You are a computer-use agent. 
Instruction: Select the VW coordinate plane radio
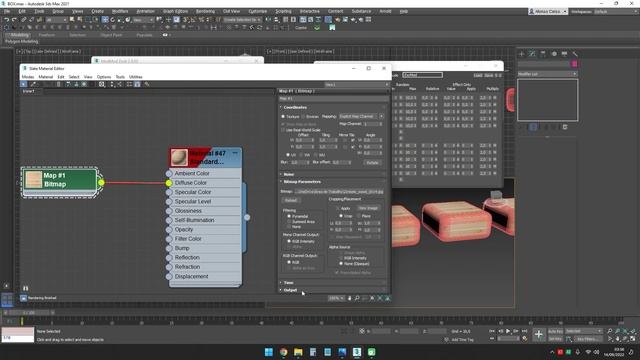click(302, 155)
